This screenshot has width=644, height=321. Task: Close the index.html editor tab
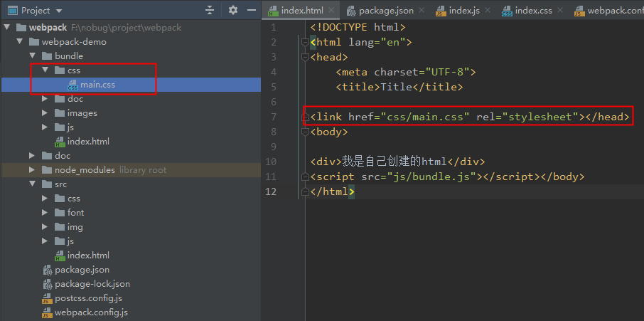coord(331,10)
